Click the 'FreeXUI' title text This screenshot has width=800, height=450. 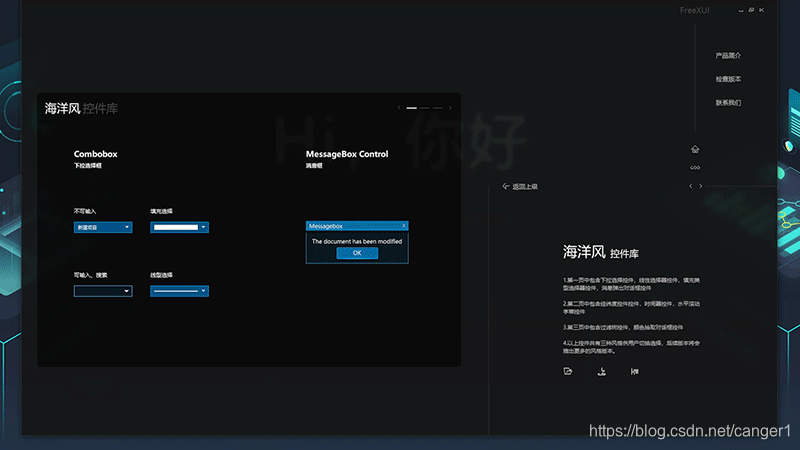(x=694, y=10)
